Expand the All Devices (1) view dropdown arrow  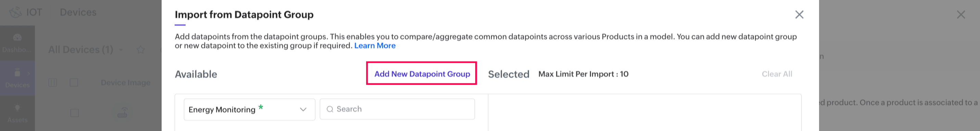pos(121,50)
